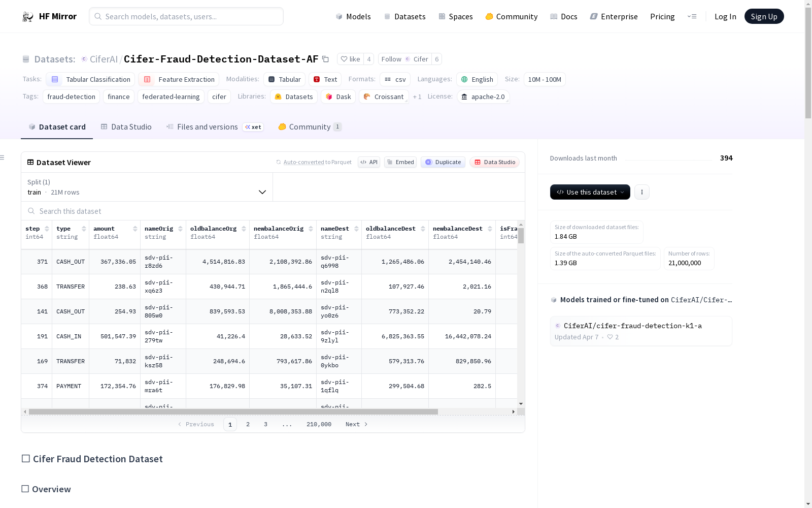The height and width of the screenshot is (508, 812).
Task: Click the Cifer Fraud Detection Dataset heading anchor
Action: tap(25, 459)
